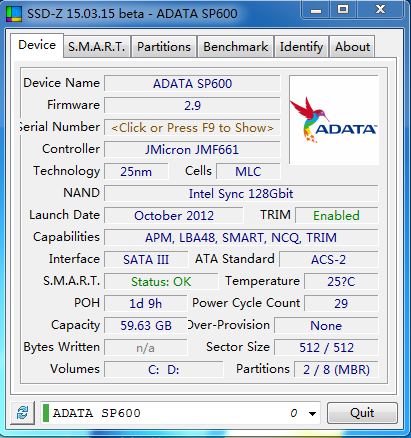Click the Status: OK field
Image resolution: width=411 pixels, height=438 pixels.
click(161, 282)
